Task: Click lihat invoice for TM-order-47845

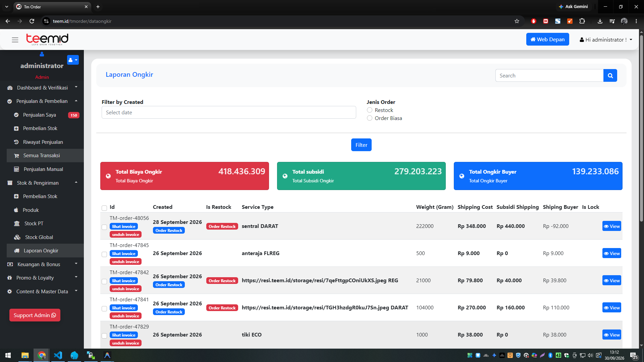Action: tap(124, 253)
